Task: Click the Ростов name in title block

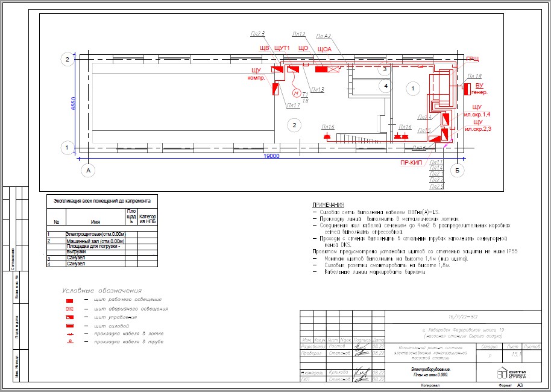Action: pyautogui.click(x=336, y=346)
